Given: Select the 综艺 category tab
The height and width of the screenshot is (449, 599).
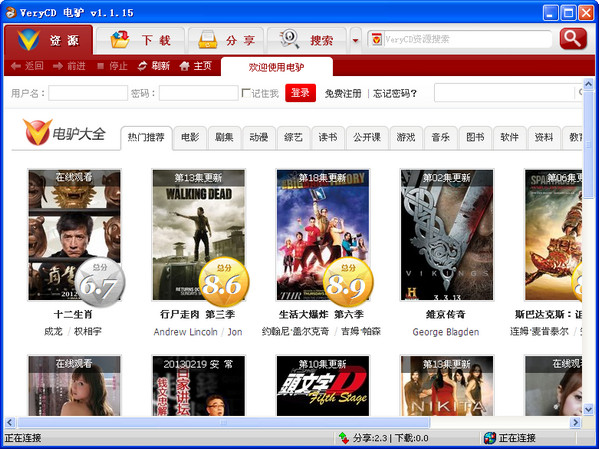Looking at the screenshot, I should [293, 137].
